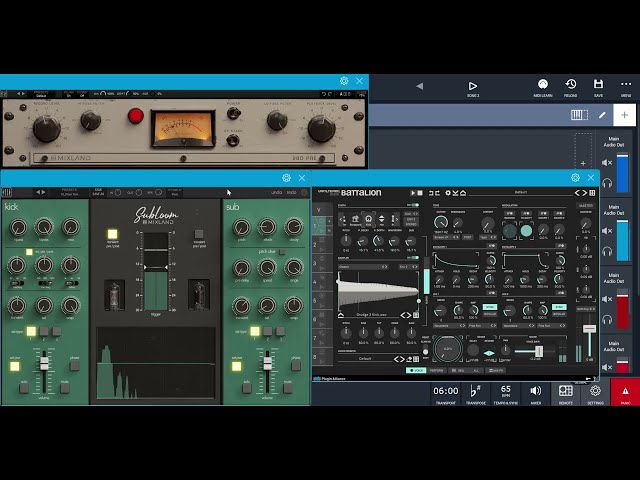Add a new item with the white plus button
This screenshot has height=480, width=640.
coord(624,115)
